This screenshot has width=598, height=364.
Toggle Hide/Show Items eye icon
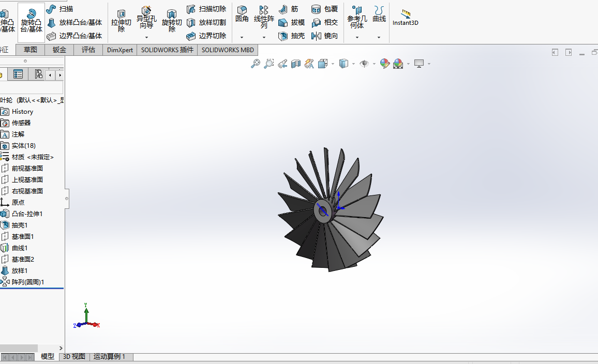pos(364,64)
